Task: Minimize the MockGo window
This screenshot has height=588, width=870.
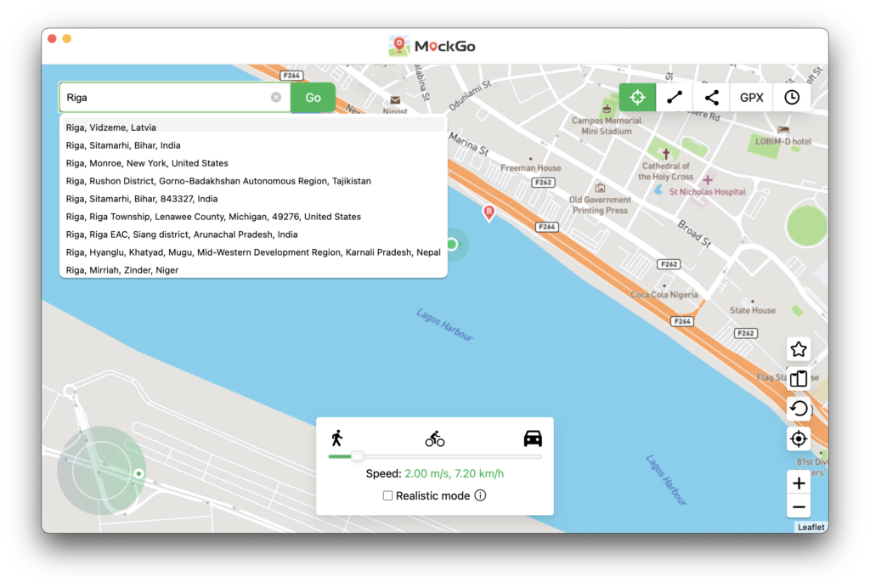Action: tap(66, 39)
